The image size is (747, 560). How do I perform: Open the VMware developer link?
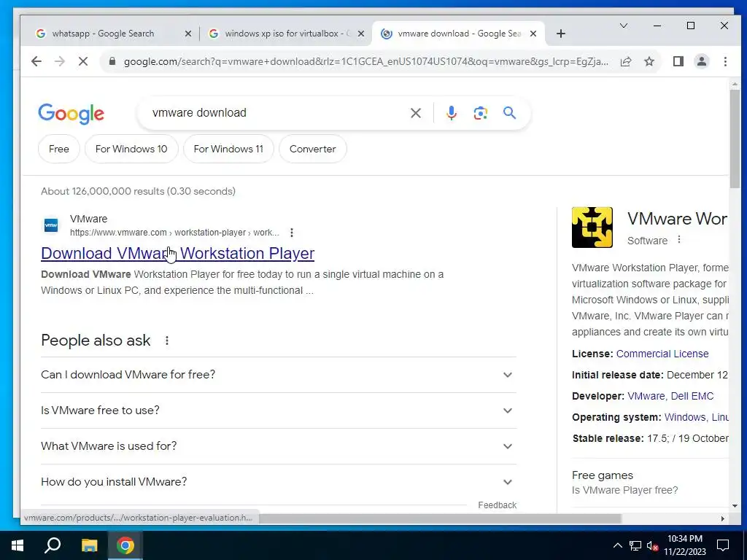tap(646, 396)
